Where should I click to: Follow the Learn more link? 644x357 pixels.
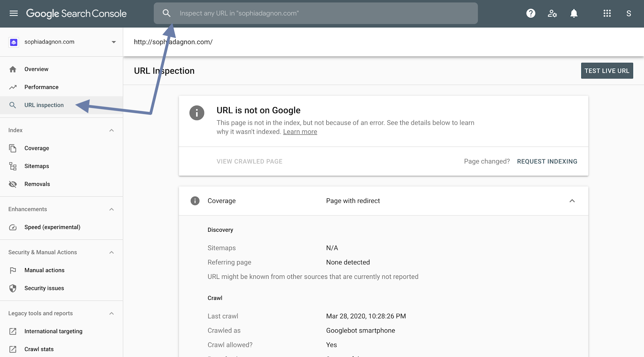300,132
